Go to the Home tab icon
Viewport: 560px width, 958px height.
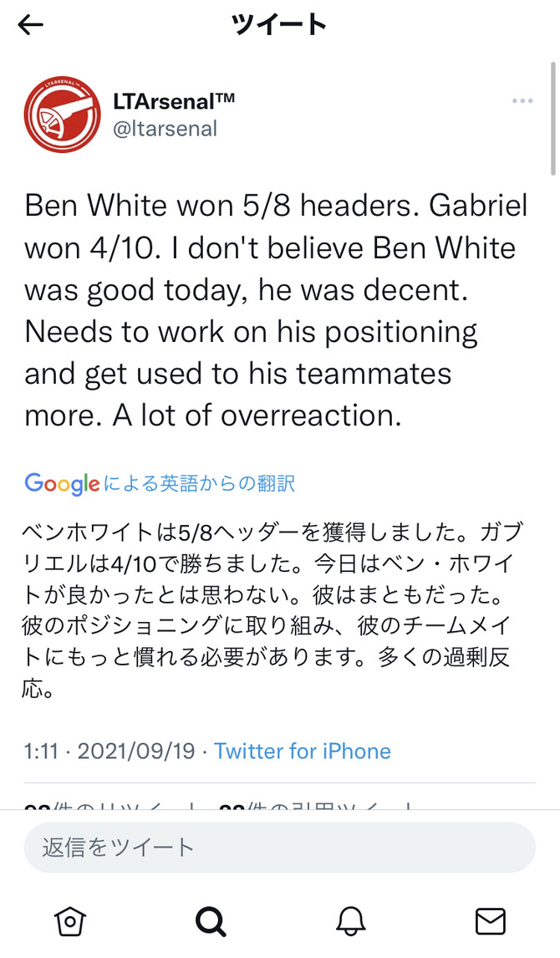(69, 920)
